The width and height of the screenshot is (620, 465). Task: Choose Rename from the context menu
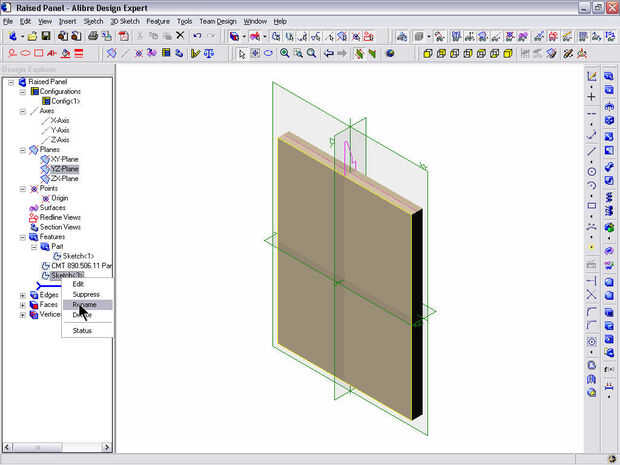point(85,305)
